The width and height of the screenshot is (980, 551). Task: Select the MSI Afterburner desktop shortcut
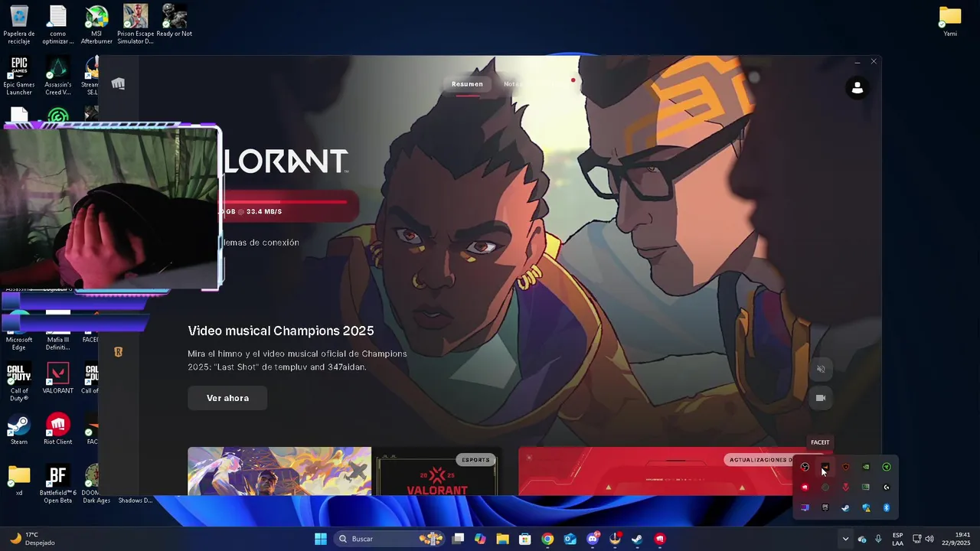(96, 24)
